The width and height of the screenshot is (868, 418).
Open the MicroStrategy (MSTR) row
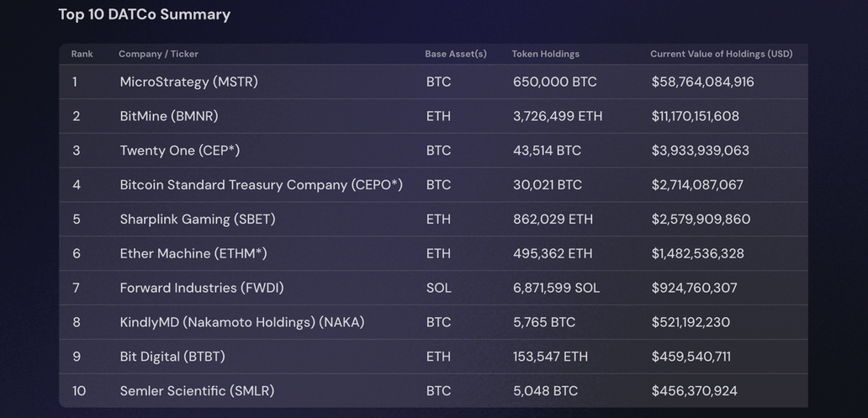pos(188,82)
